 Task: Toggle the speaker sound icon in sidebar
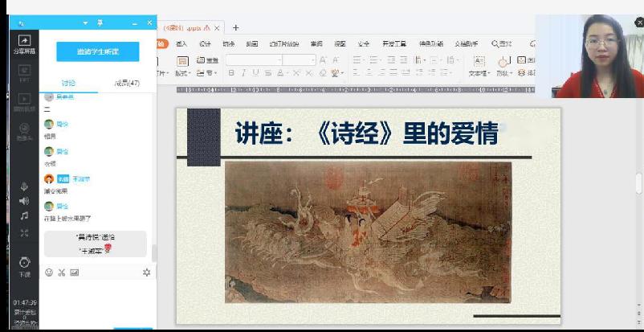24,201
